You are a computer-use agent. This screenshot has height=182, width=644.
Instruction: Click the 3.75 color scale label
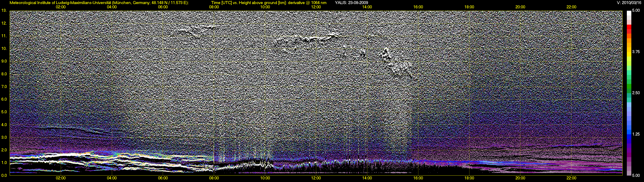pyautogui.click(x=636, y=52)
